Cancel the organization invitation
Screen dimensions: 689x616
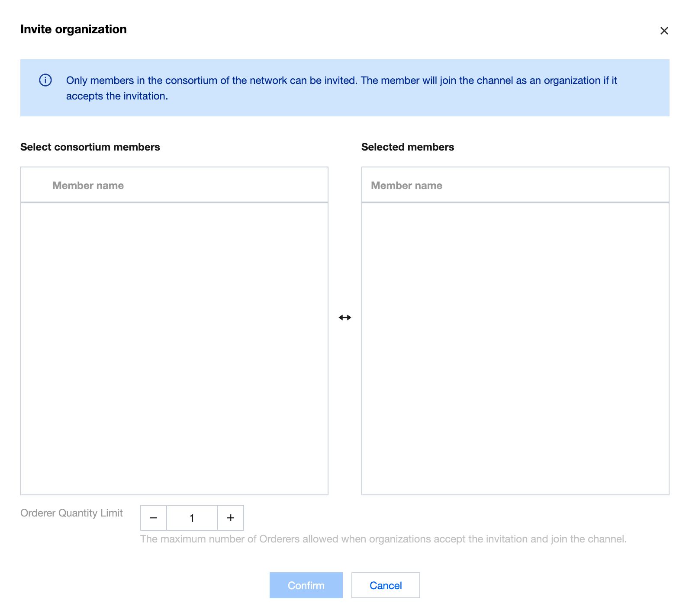coord(385,585)
